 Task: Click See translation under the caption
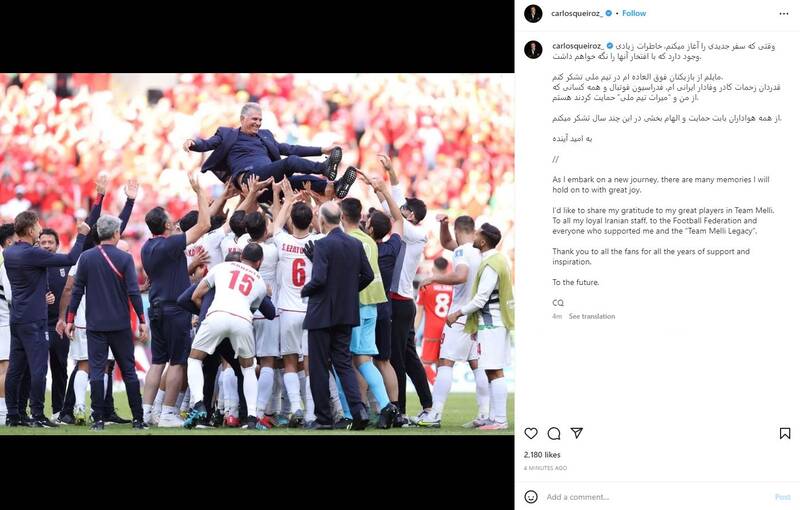[592, 316]
